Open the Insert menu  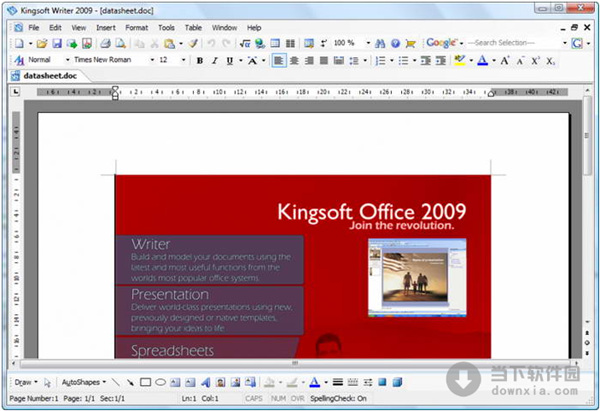[106, 27]
